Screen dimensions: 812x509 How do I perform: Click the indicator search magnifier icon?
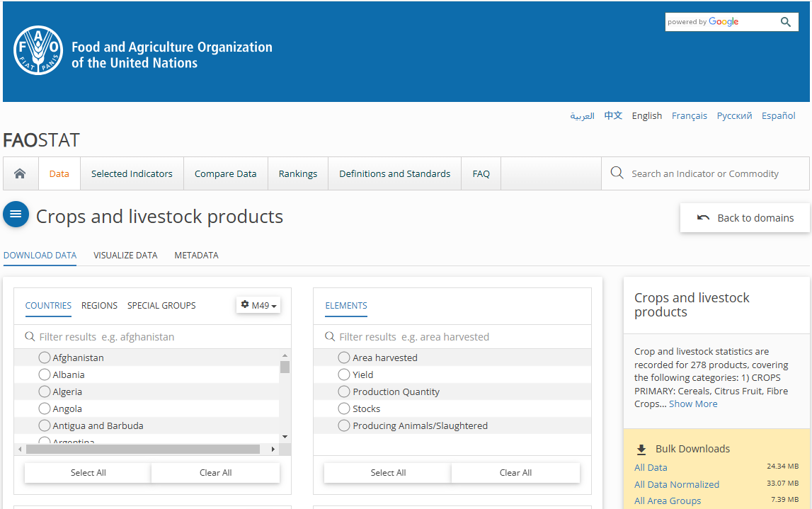tap(617, 173)
